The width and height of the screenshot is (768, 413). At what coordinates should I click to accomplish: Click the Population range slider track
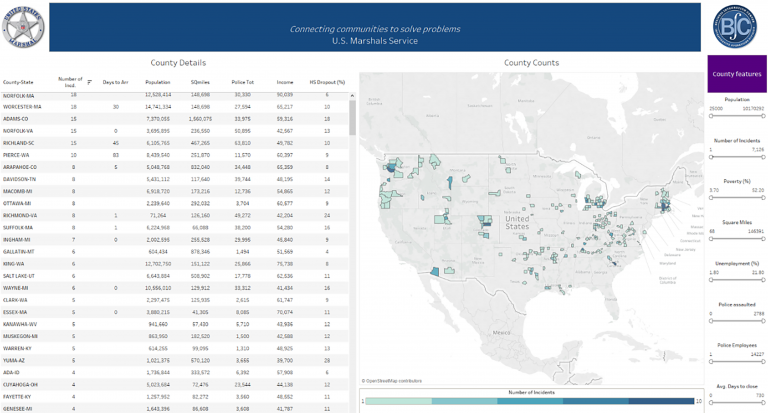(737, 116)
